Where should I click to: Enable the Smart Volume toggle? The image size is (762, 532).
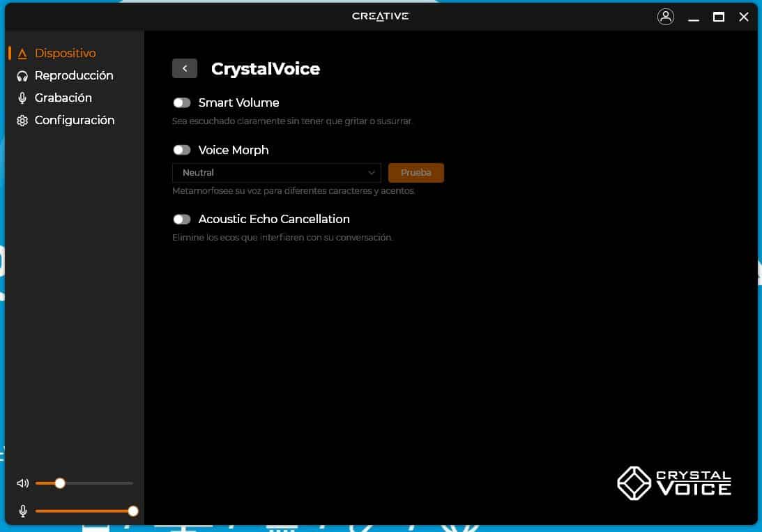click(x=182, y=102)
